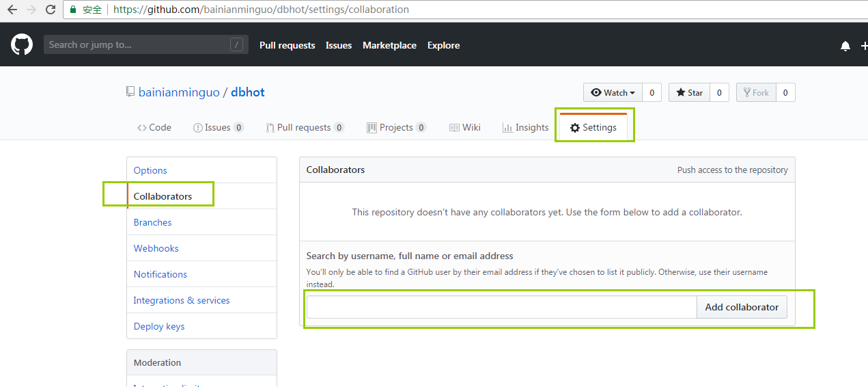Click the GitHub octocat logo
Screen dimensions: 868x387
point(22,45)
